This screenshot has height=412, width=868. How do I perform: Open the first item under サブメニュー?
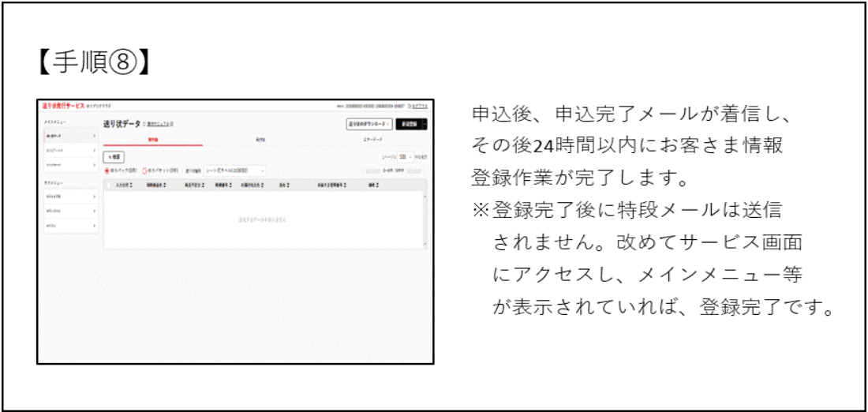(70, 196)
